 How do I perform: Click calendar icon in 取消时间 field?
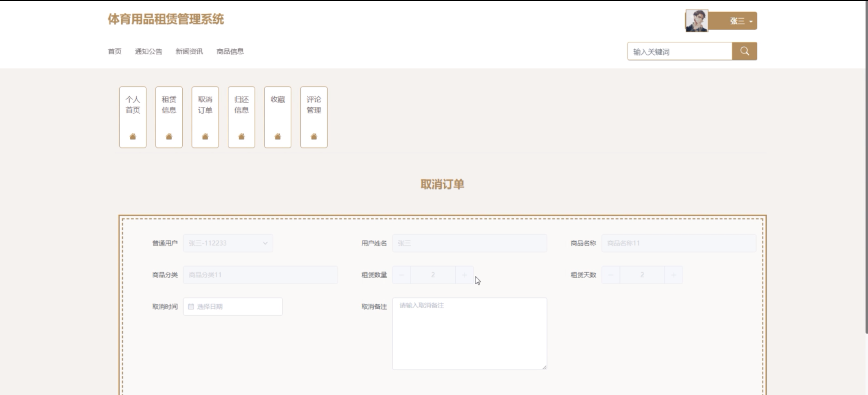[191, 307]
